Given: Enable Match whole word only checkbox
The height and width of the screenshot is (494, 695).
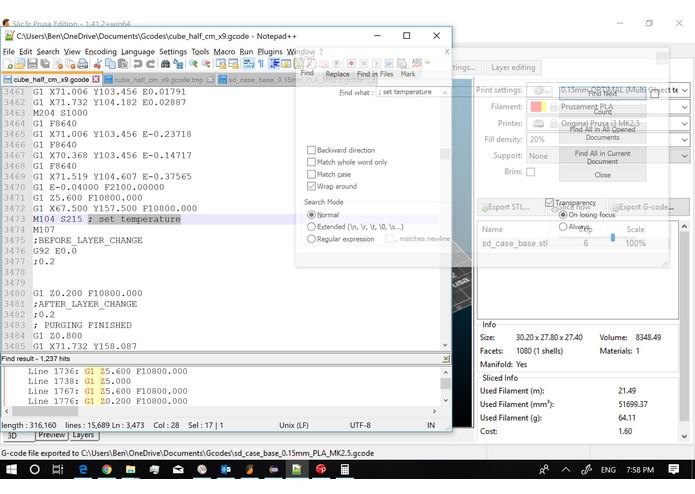Looking at the screenshot, I should [x=311, y=162].
